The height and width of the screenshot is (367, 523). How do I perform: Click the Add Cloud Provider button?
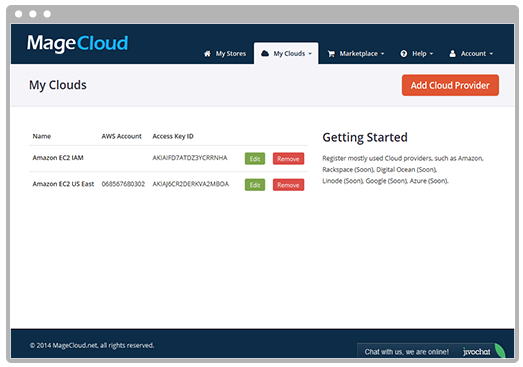(x=450, y=85)
